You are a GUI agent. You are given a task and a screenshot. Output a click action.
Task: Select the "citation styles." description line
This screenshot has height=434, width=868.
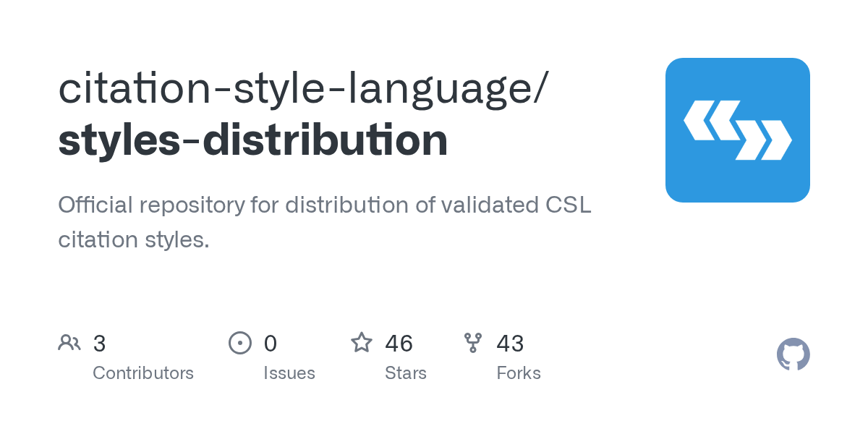point(134,239)
